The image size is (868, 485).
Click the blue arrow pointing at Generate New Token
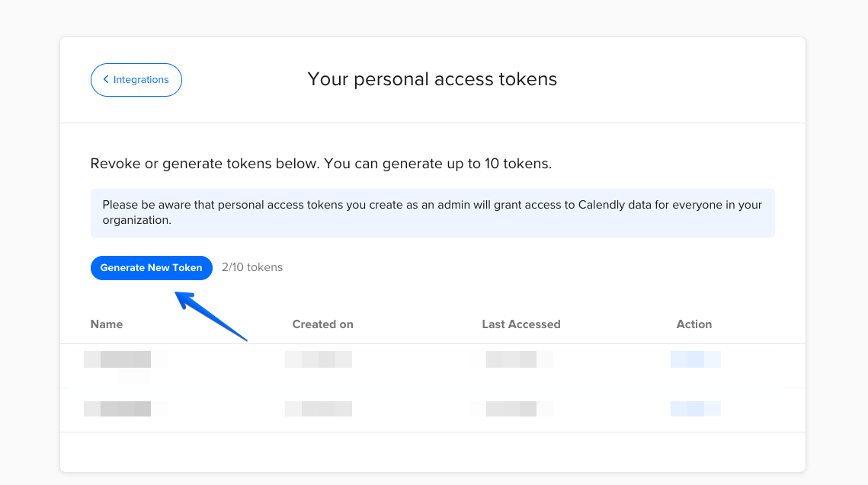[x=212, y=315]
